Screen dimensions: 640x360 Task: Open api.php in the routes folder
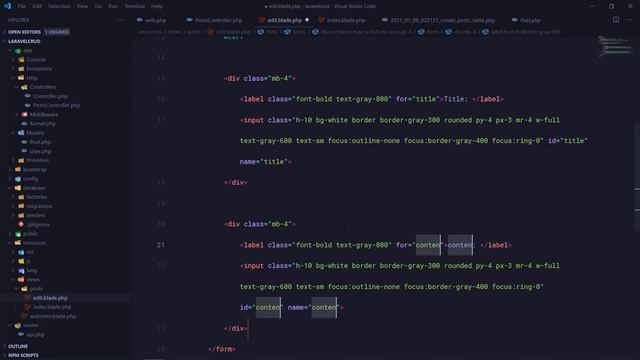point(36,335)
